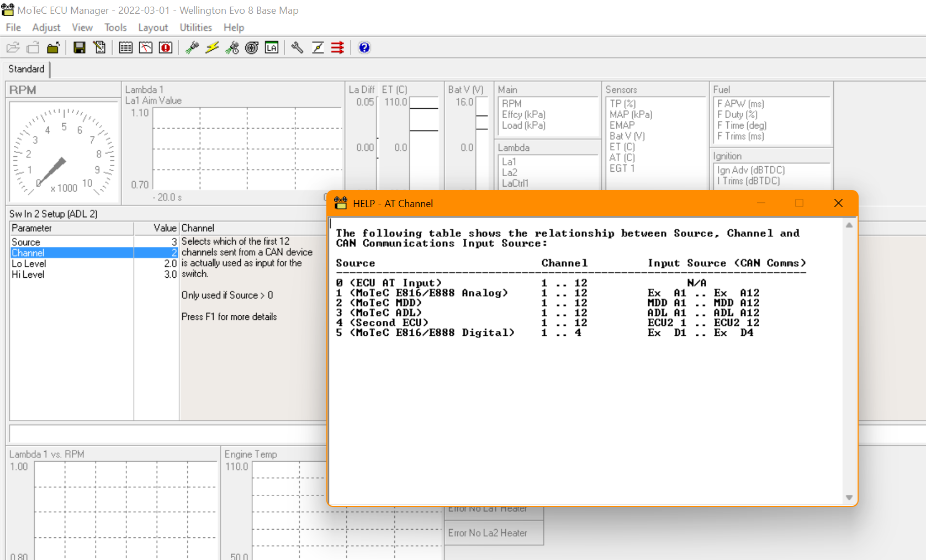The image size is (926, 560).
Task: Click the MoTeC ADL source row in help
Action: tap(548, 313)
